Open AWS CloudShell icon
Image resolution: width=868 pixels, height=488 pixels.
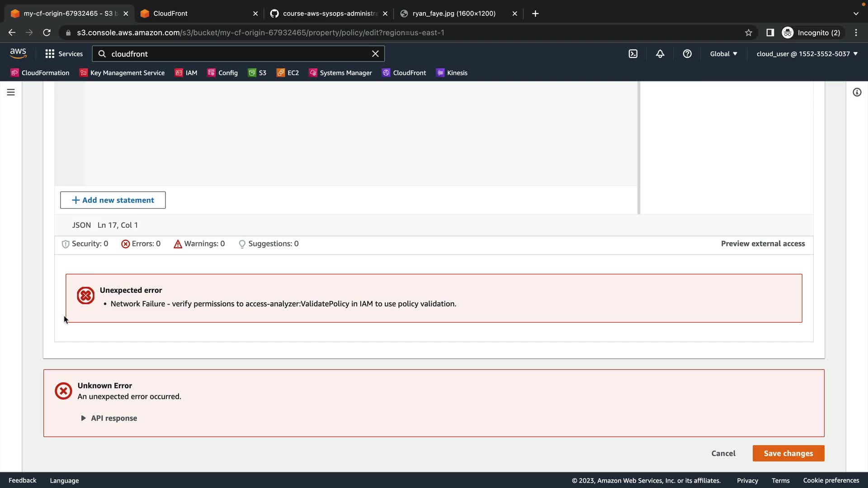point(633,54)
